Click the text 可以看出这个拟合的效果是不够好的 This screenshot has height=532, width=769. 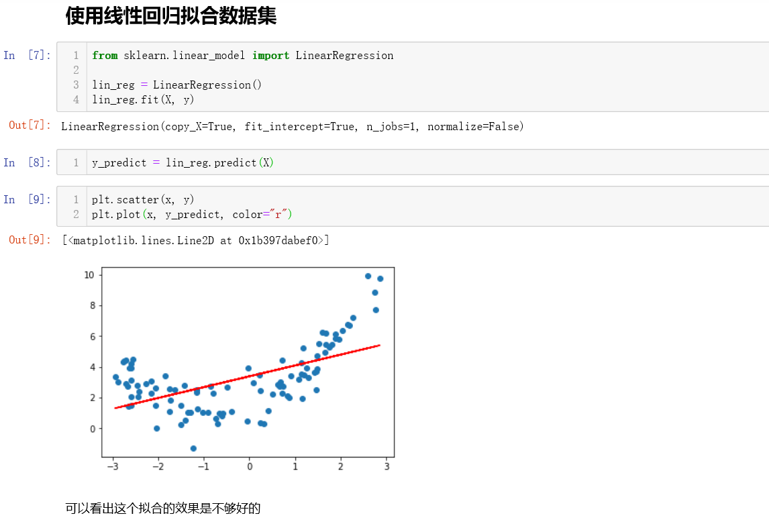pos(163,509)
